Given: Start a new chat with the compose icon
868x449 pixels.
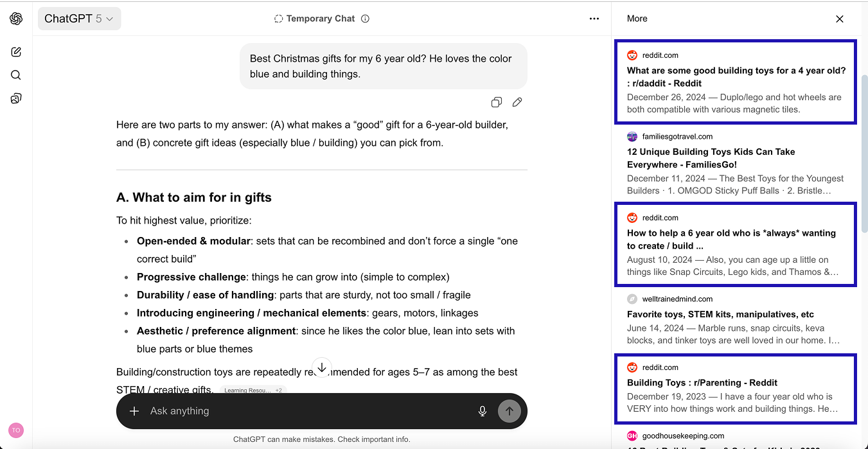Looking at the screenshot, I should point(15,51).
